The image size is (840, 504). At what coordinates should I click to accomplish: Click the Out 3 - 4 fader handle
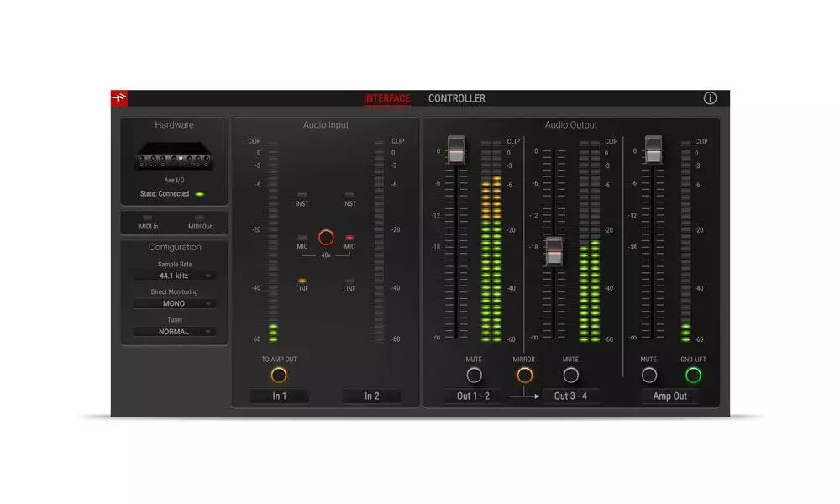[554, 250]
